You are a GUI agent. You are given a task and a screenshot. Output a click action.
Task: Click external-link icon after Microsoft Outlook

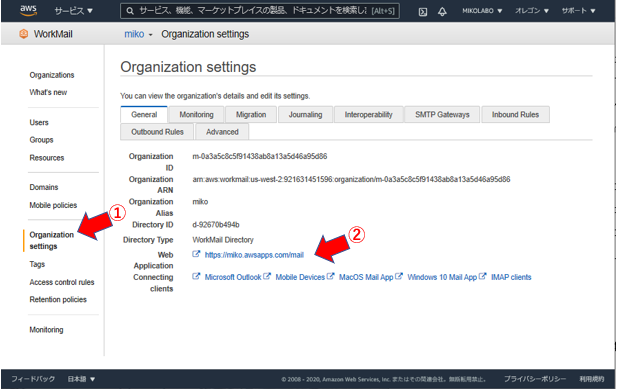pyautogui.click(x=267, y=276)
